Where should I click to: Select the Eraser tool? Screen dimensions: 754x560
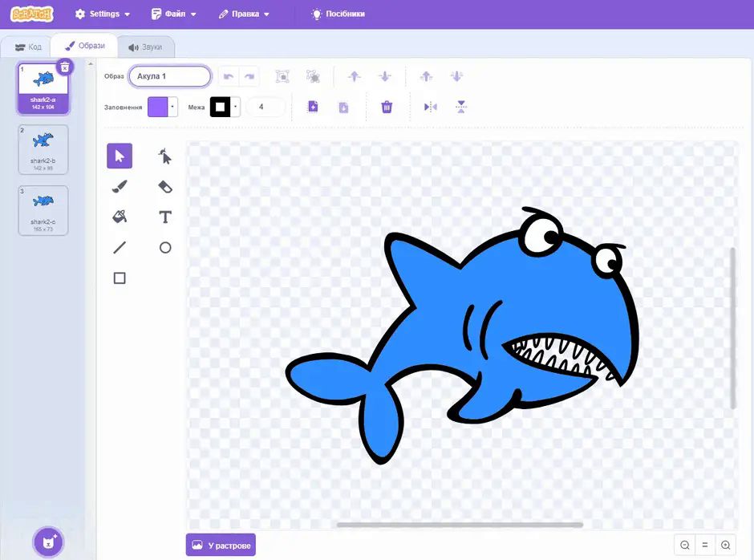coord(165,187)
